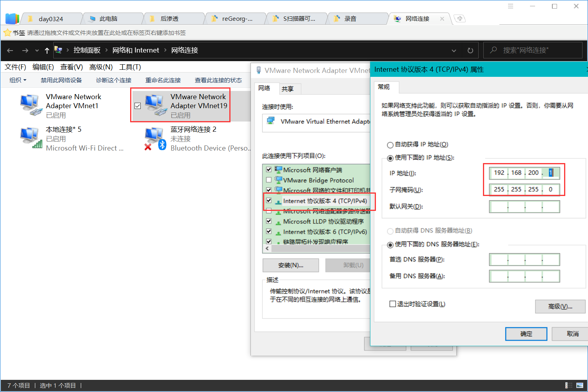This screenshot has height=392, width=588.
Task: Expand the back button history chevron
Action: tap(37, 50)
